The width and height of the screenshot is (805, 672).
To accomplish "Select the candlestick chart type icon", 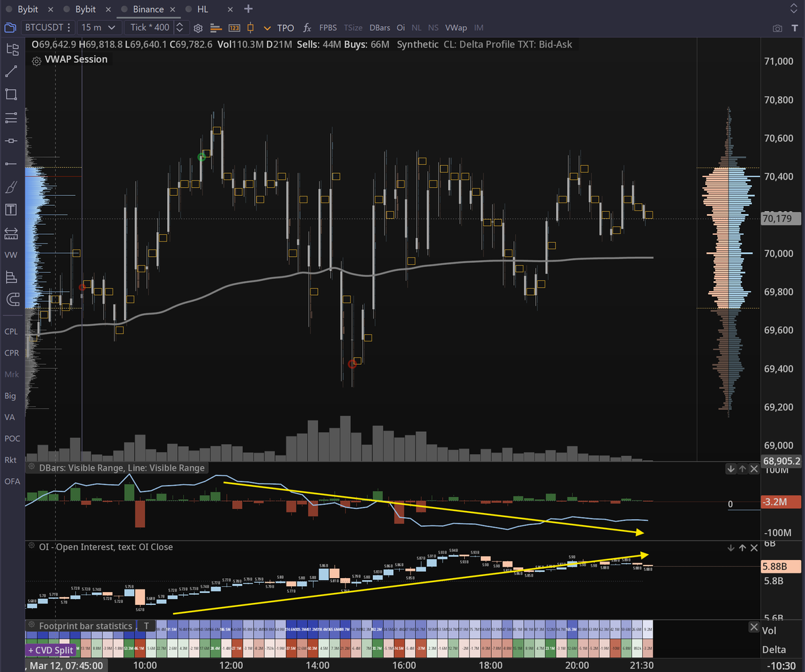I will tap(251, 28).
